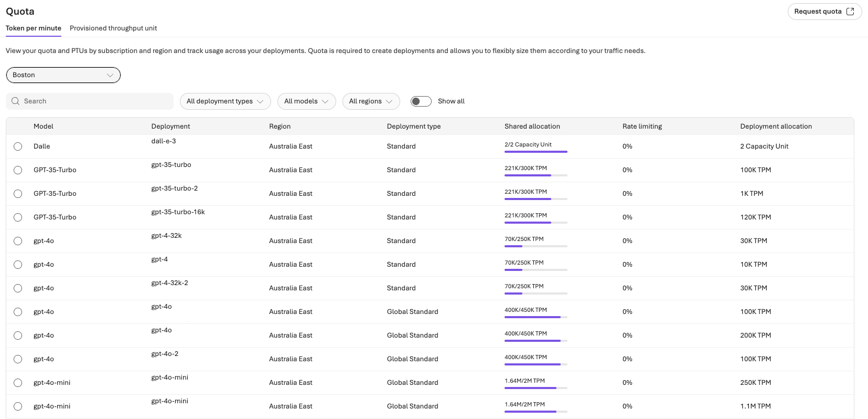
Task: Select the Token per minute tab
Action: [34, 28]
